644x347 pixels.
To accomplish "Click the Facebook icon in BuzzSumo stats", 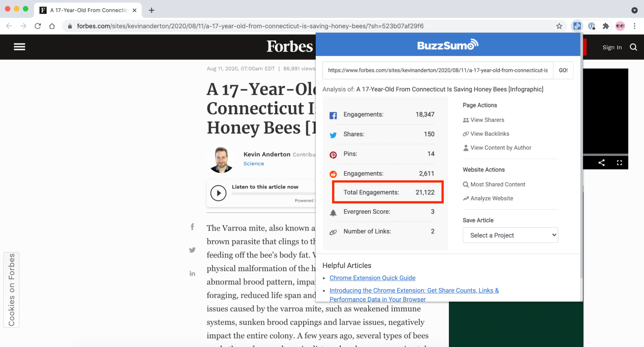I will 333,115.
